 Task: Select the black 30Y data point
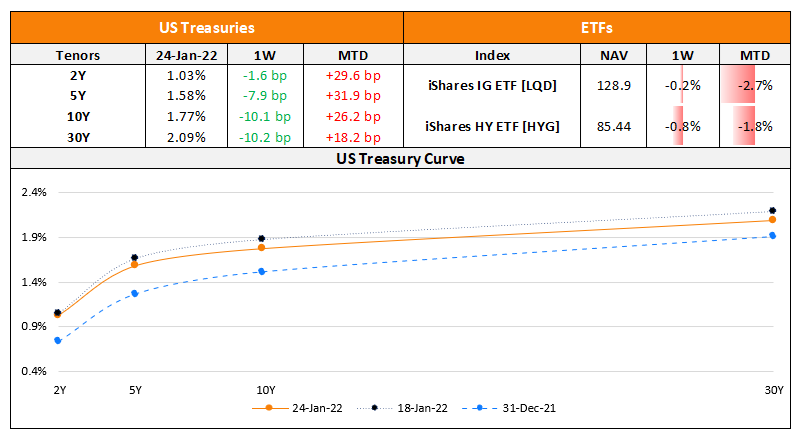pos(773,211)
